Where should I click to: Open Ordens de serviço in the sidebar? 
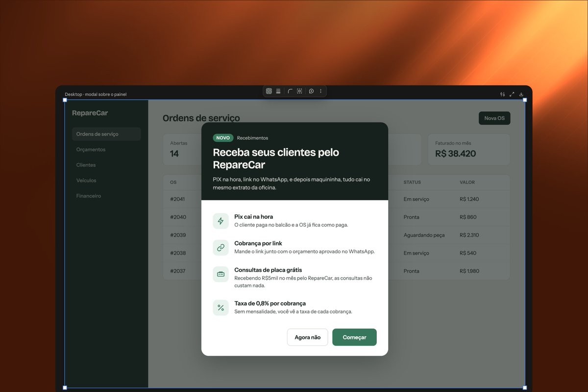106,134
